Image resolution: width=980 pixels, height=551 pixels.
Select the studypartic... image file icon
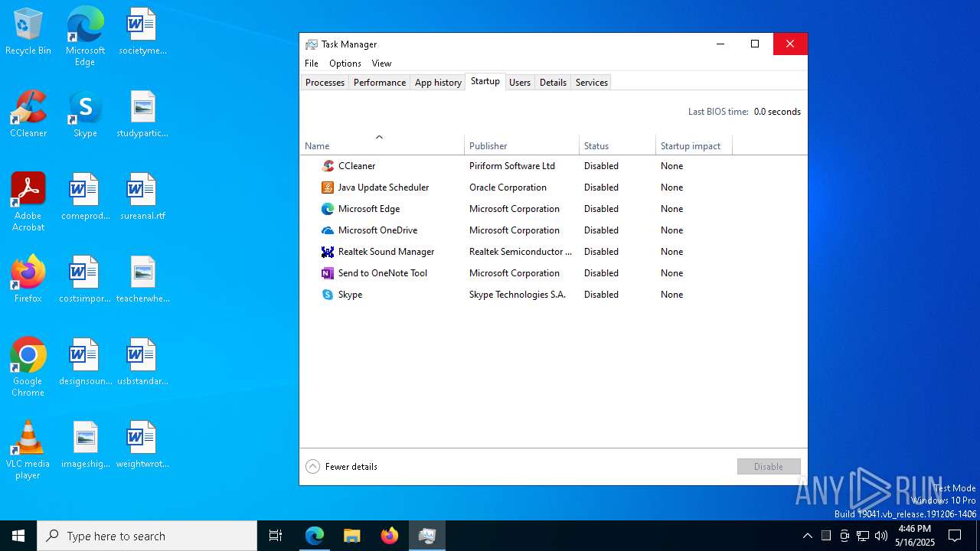(142, 115)
